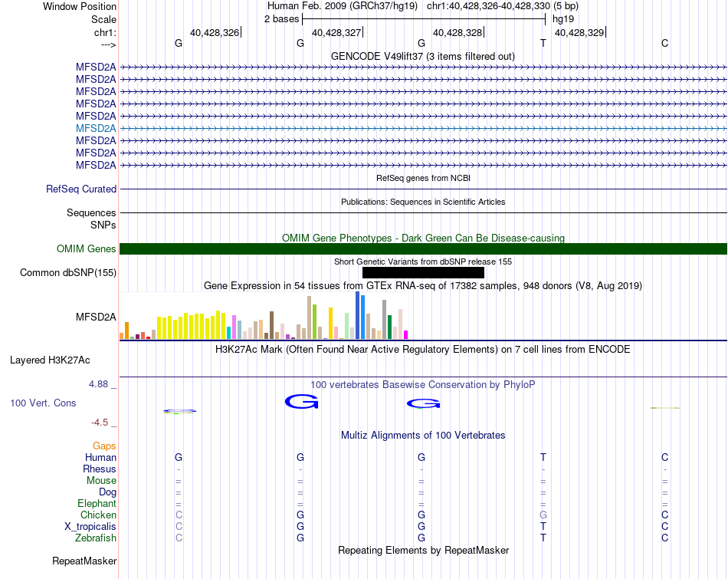This screenshot has width=728, height=579.
Task: Click the black Common dbSNP variant block
Action: [x=423, y=272]
